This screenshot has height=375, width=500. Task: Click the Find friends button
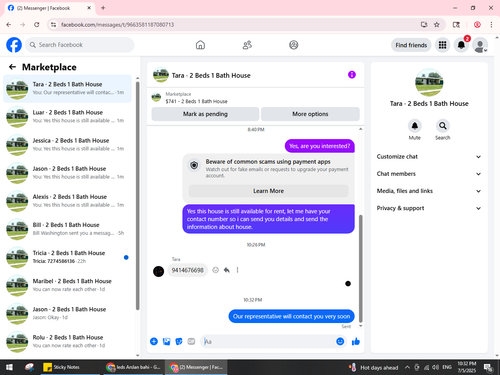(x=411, y=45)
